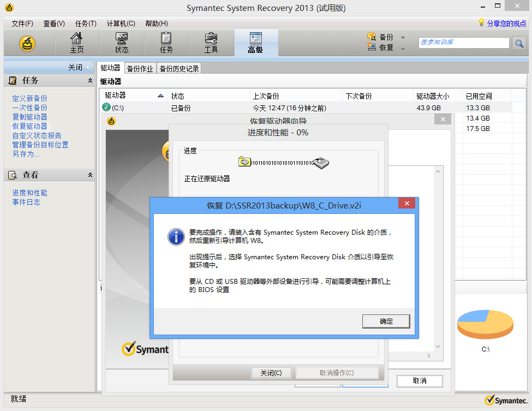
Task: Click the wizard icon in 恢复驱动器向导 title bar
Action: pyautogui.click(x=111, y=121)
